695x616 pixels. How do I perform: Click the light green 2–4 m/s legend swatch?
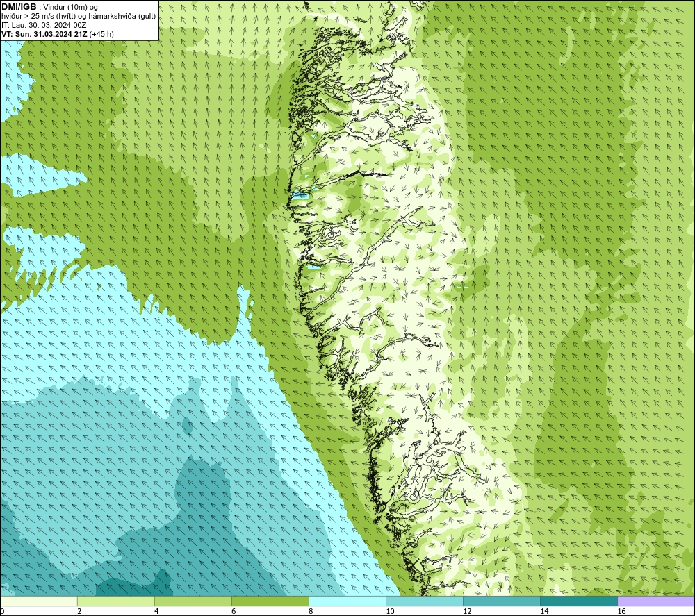coord(116,601)
